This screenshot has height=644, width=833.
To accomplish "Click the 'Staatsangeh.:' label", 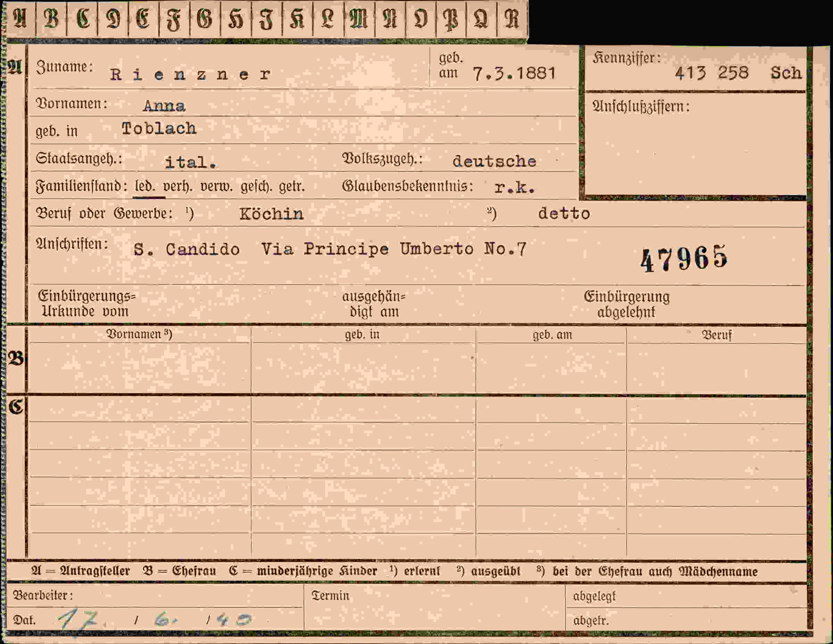I will [x=79, y=158].
